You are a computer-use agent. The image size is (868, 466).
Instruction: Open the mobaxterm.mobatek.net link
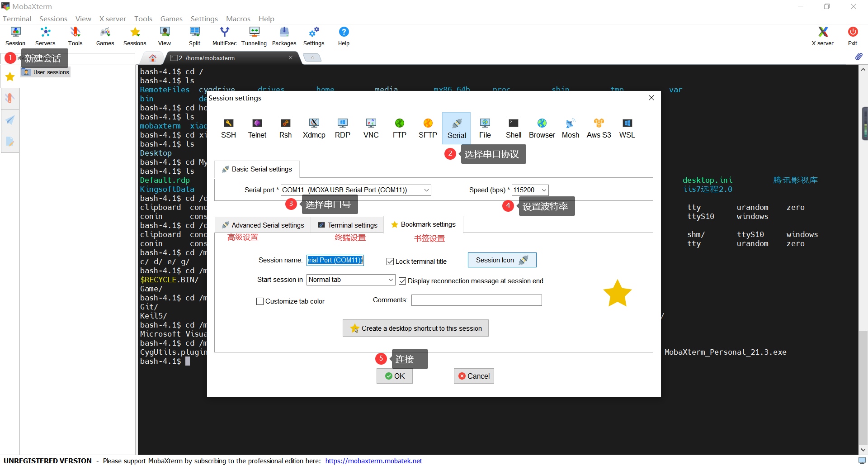click(373, 461)
